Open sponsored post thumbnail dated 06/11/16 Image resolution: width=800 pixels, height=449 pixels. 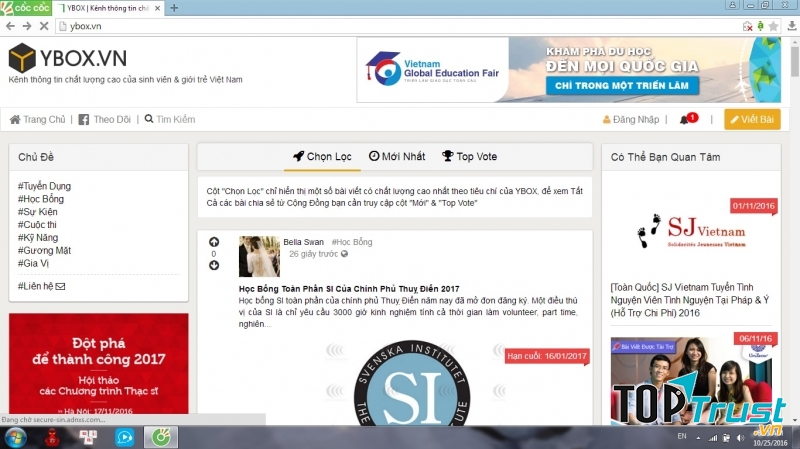691,380
